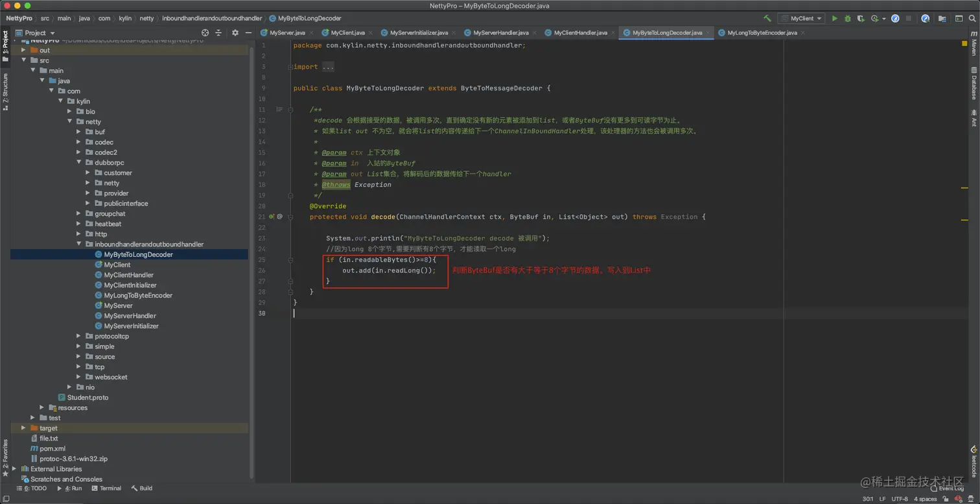Click NettyPro breadcrumb in navigation bar
Image resolution: width=980 pixels, height=504 pixels.
click(19, 18)
